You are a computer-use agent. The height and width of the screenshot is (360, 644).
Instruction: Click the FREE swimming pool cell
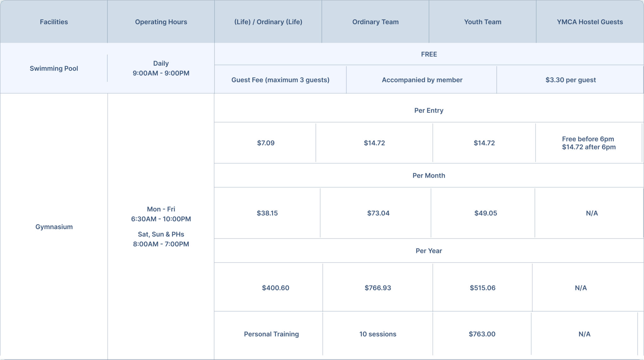tap(429, 54)
